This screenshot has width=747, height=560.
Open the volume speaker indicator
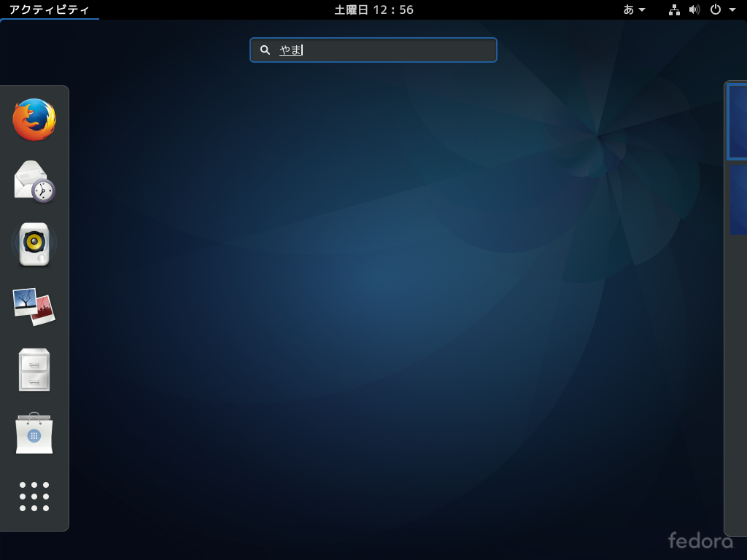click(694, 9)
